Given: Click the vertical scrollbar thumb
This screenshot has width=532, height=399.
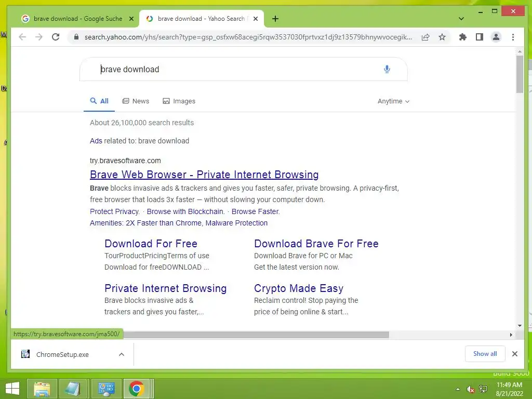Looking at the screenshot, I should [520, 74].
